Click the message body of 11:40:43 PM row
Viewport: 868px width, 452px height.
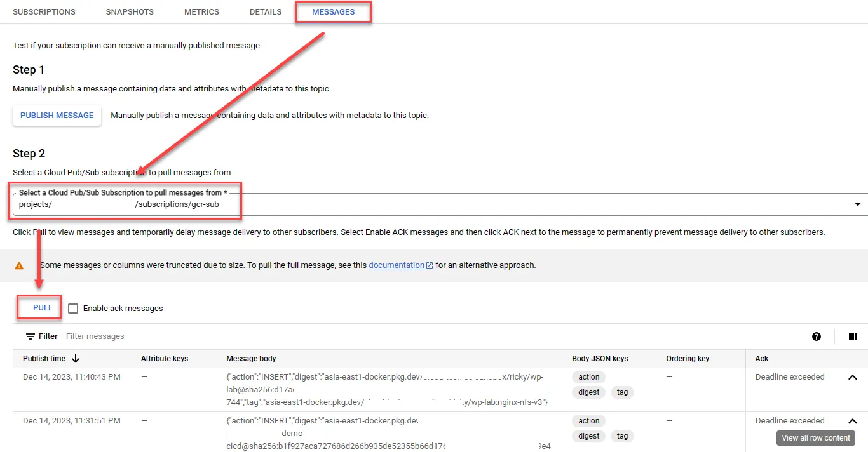(387, 390)
